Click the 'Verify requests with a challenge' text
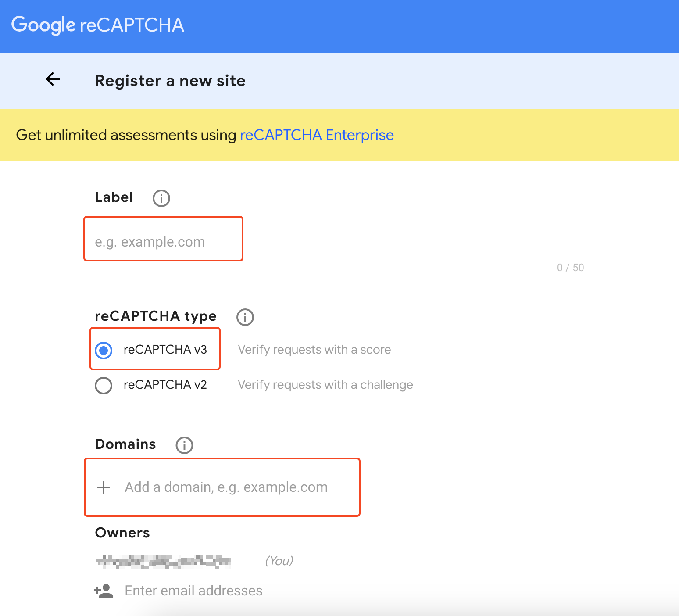Screen dimensions: 679x616 point(325,385)
